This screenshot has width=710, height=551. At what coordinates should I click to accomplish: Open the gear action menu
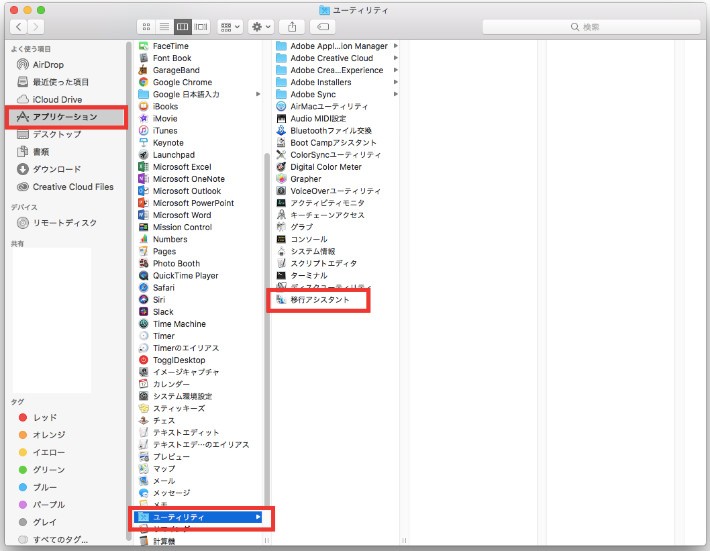pos(261,27)
